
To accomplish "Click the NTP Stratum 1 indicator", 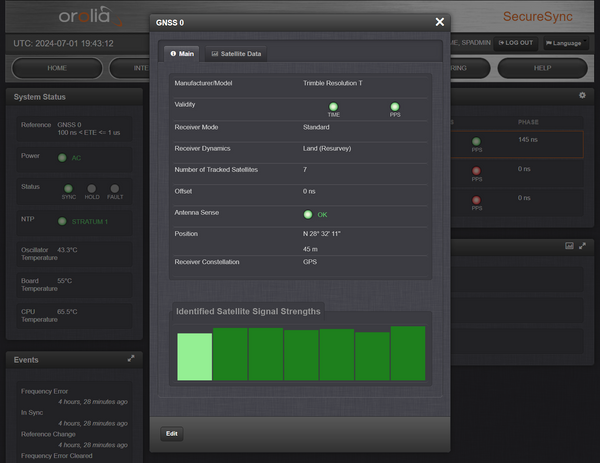I will coord(63,221).
